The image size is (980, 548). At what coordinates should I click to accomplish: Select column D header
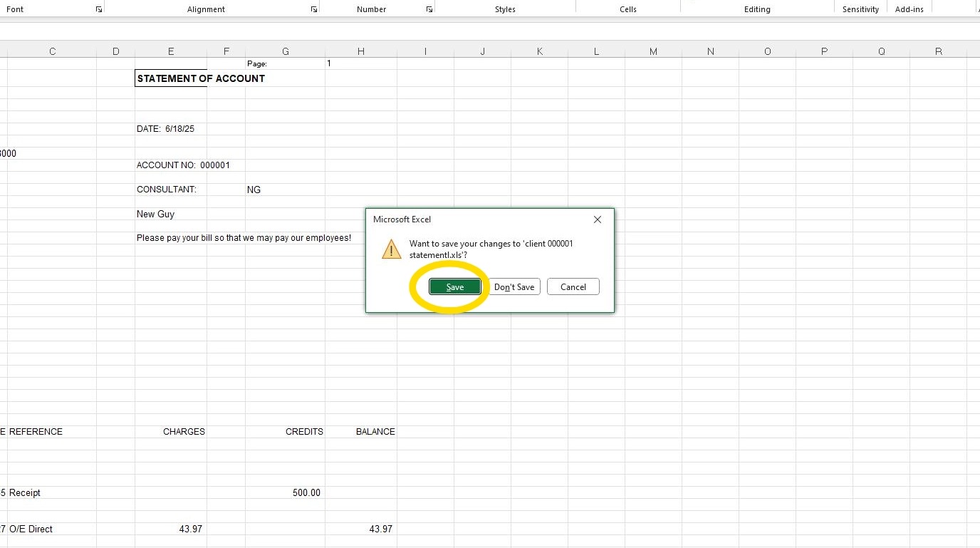116,51
